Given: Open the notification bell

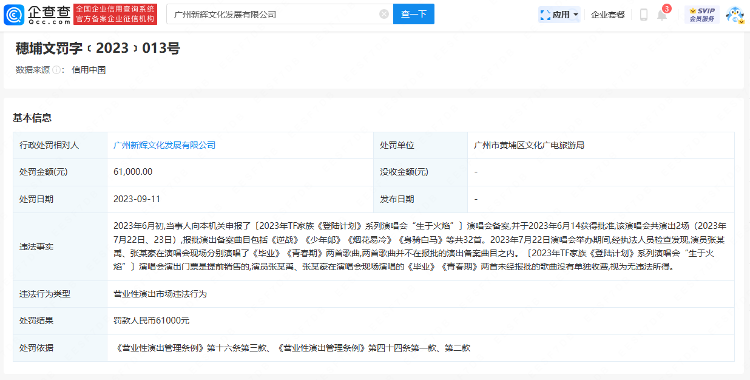Looking at the screenshot, I should [x=662, y=14].
